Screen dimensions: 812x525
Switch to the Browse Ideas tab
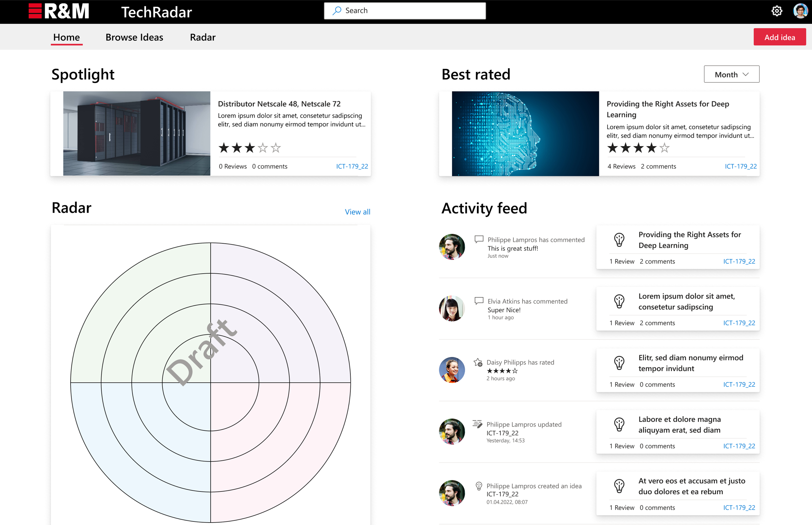click(x=134, y=37)
